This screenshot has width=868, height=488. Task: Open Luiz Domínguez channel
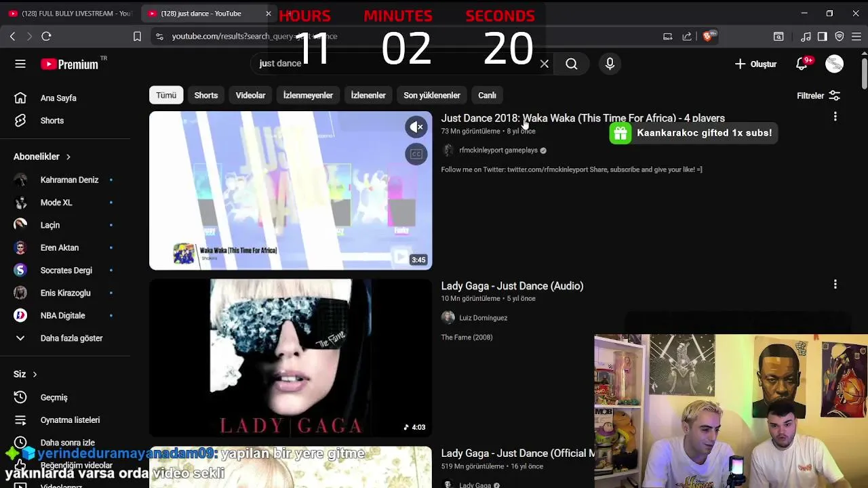coord(483,318)
